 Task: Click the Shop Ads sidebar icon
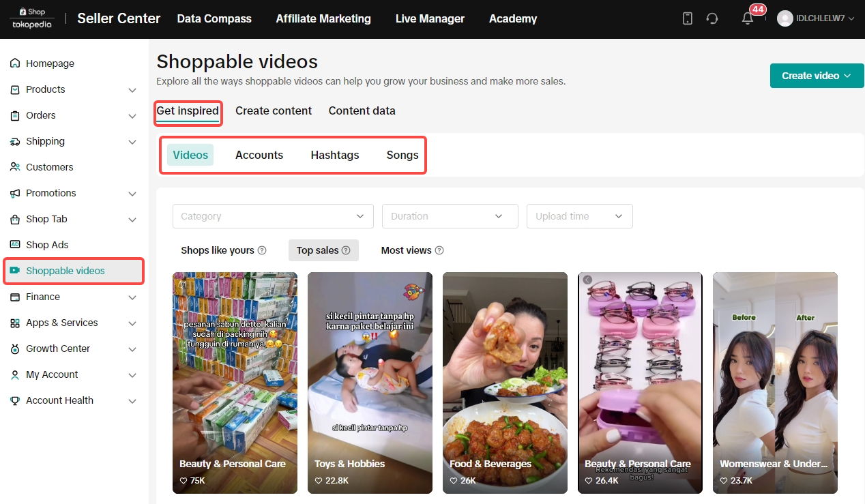[x=15, y=245]
